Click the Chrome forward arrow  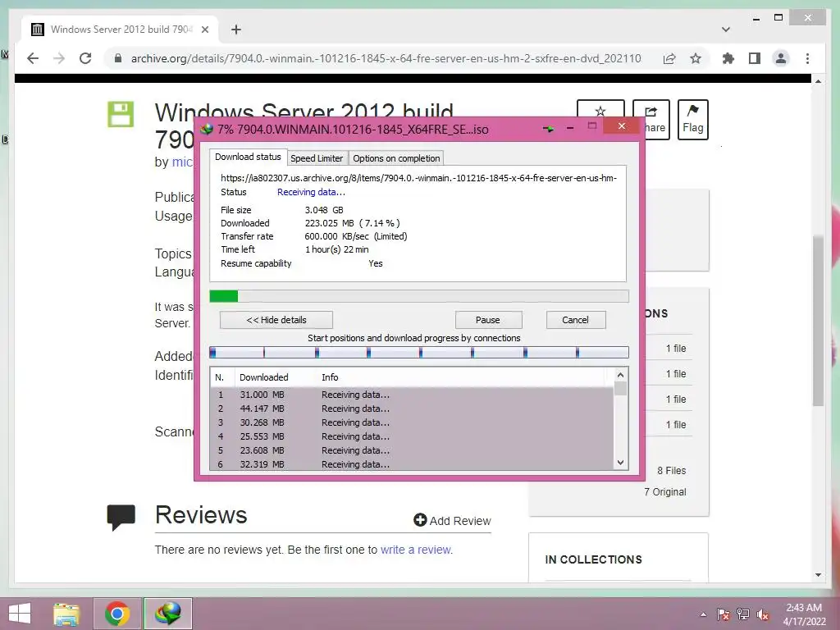(x=59, y=58)
